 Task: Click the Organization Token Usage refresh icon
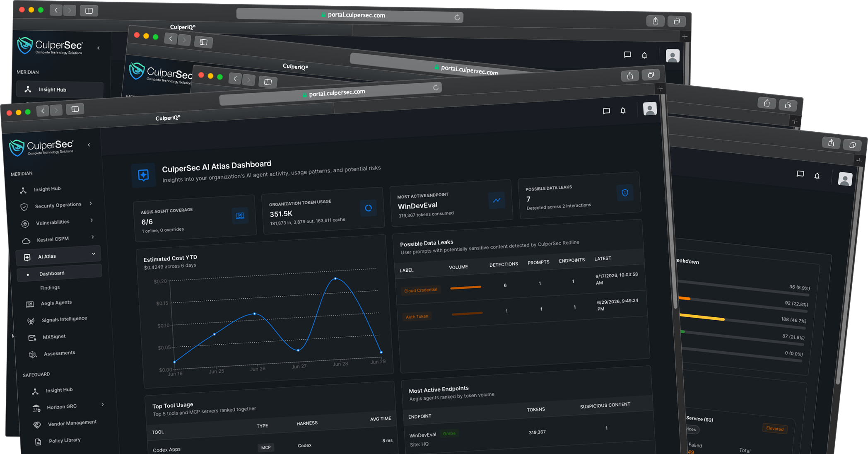(x=368, y=208)
